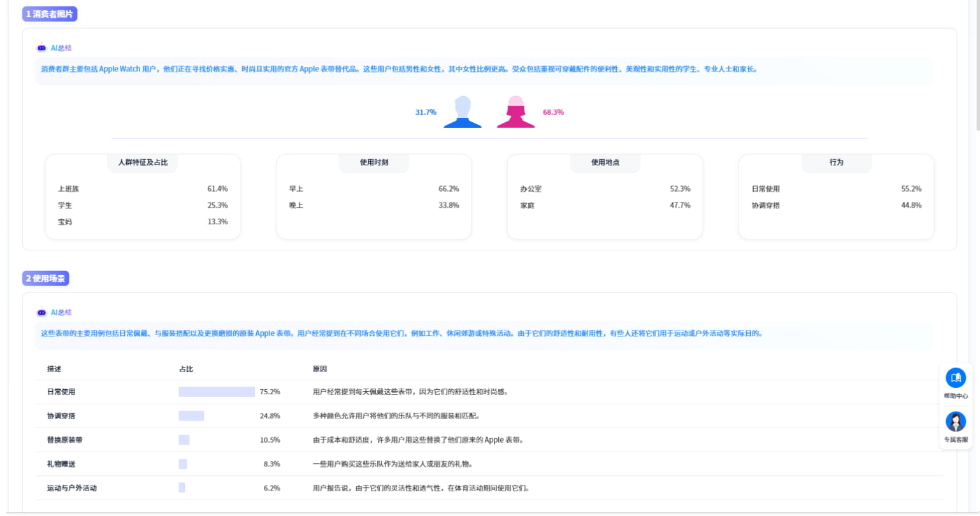The image size is (980, 516).
Task: Click the '1 消费者图片' section badge
Action: coord(50,13)
